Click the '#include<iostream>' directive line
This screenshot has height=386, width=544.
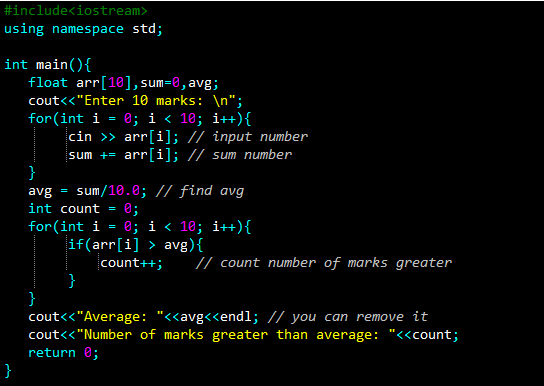76,11
